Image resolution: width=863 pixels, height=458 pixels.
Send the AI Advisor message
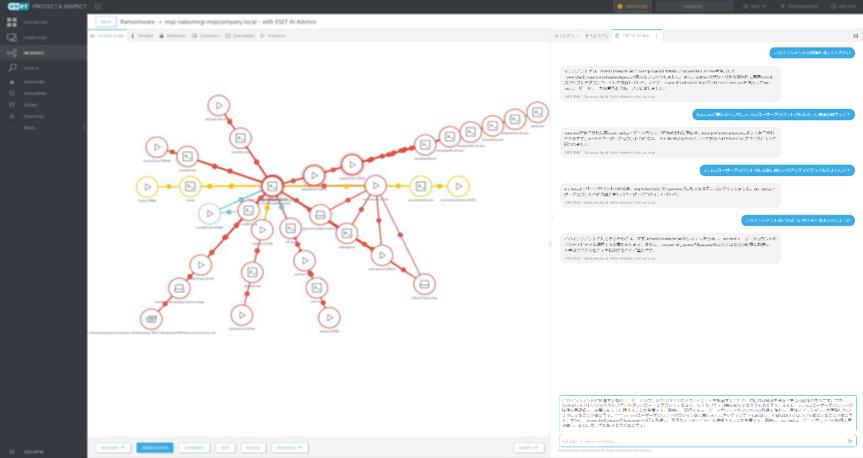(850, 440)
